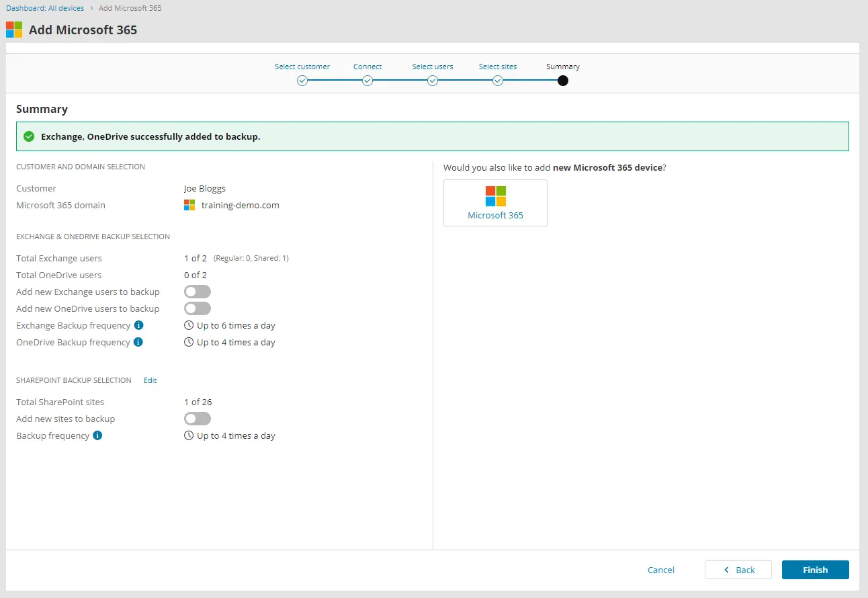Click the Finish button
Viewport: 868px width, 598px height.
click(x=816, y=570)
